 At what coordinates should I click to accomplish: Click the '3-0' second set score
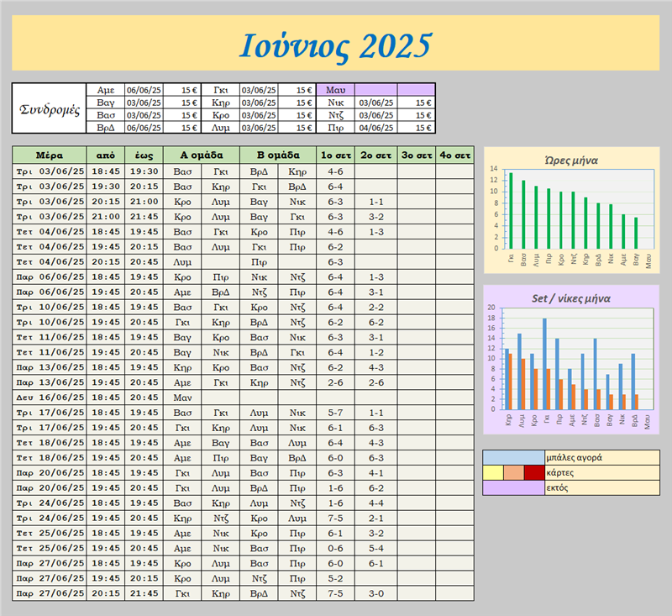376,593
